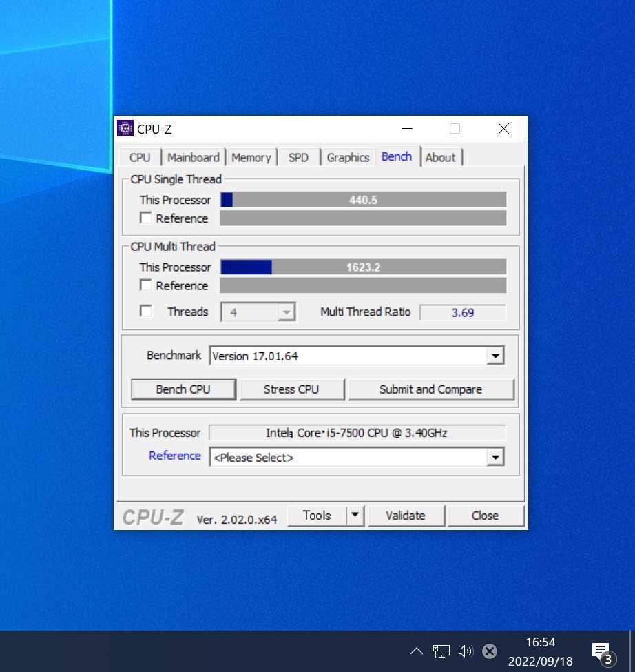Run the Stress CPU button
635x672 pixels.
pos(291,389)
